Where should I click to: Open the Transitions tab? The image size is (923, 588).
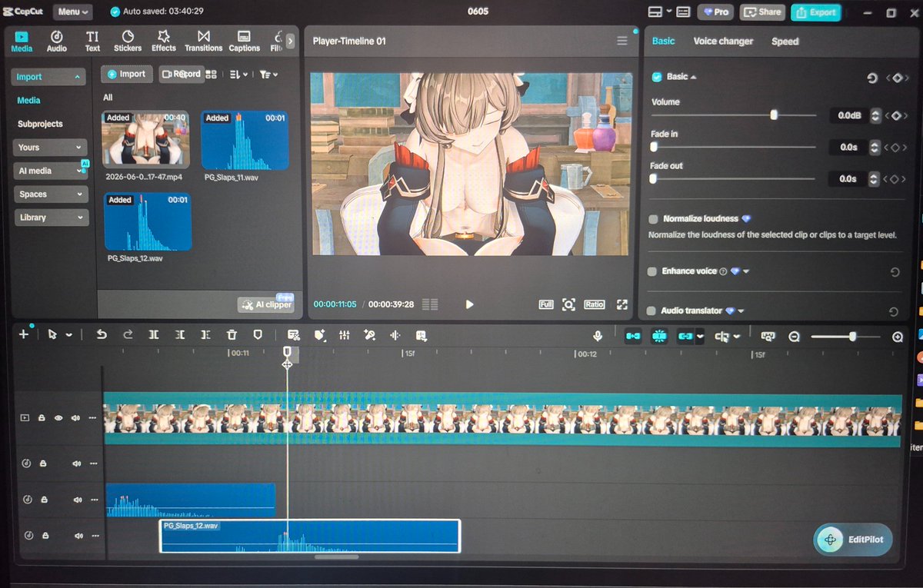click(204, 42)
